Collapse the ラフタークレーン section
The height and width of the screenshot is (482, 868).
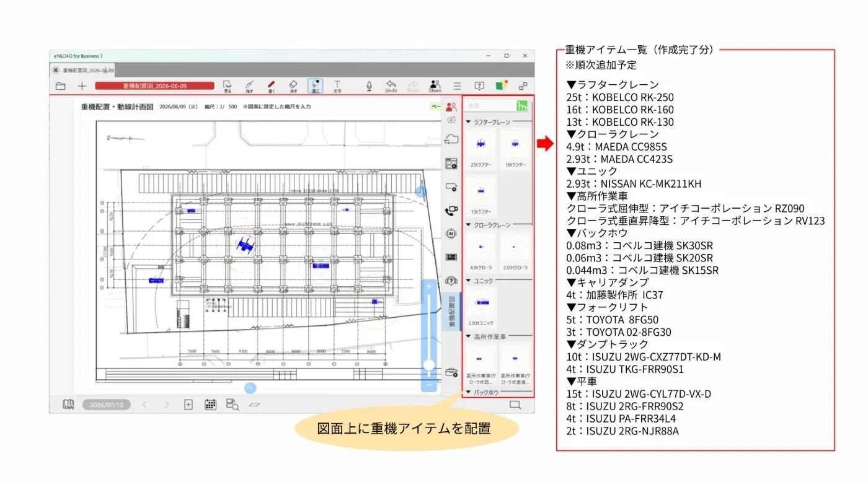pyautogui.click(x=469, y=122)
